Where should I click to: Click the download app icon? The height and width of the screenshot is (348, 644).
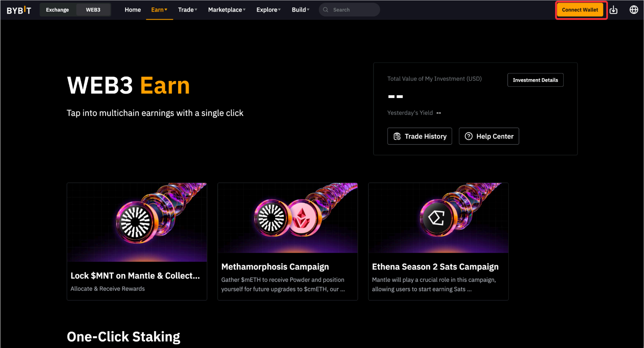click(613, 10)
